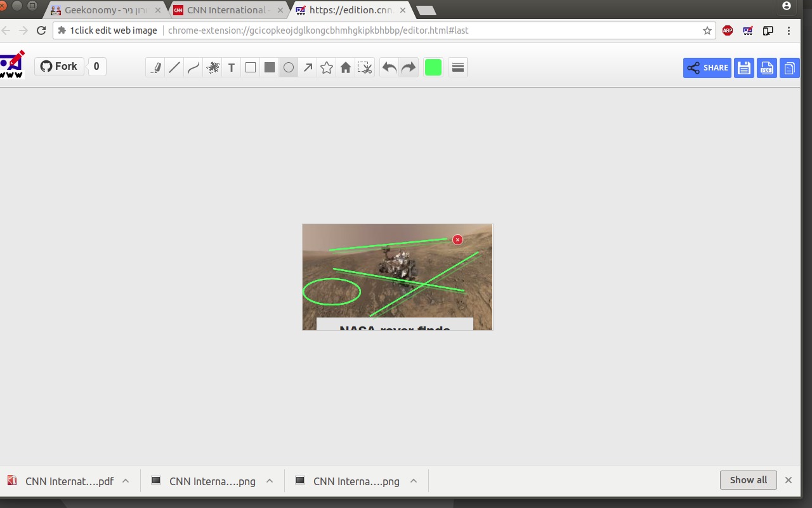
Task: Select the Text tool
Action: [232, 67]
